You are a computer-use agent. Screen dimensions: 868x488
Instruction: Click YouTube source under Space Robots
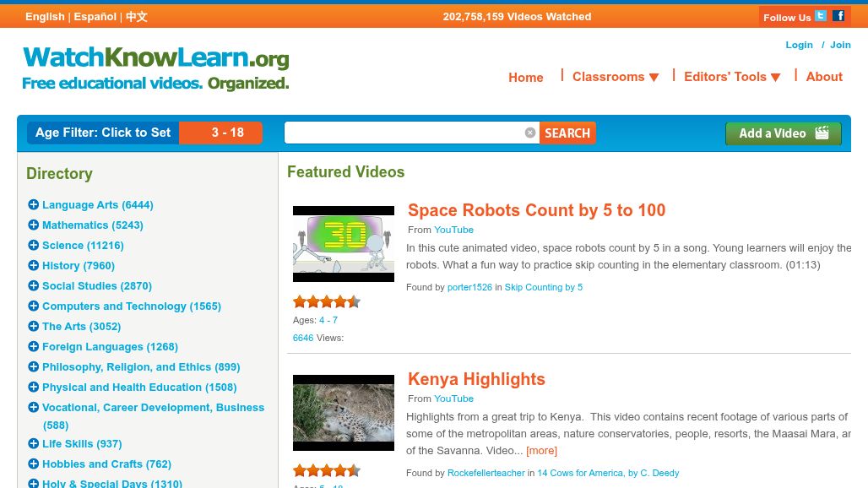coord(453,230)
